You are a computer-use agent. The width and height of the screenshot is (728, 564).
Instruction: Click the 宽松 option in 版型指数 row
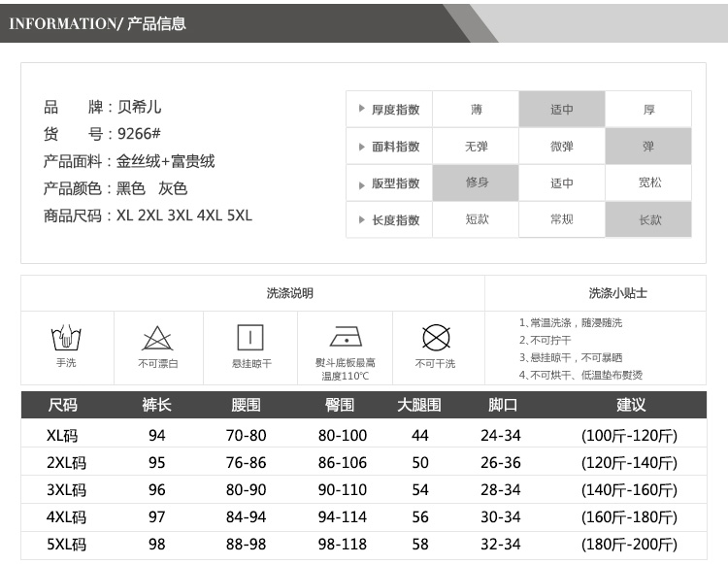648,183
